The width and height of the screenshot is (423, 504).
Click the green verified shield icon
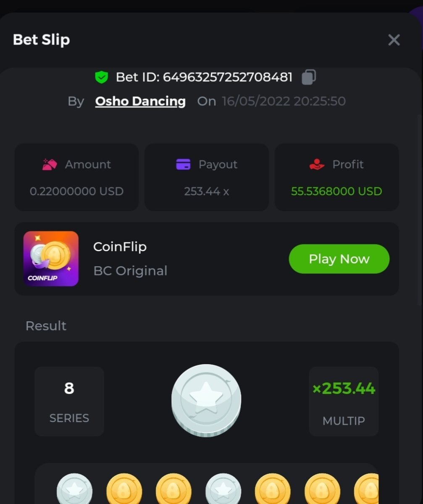tap(101, 77)
